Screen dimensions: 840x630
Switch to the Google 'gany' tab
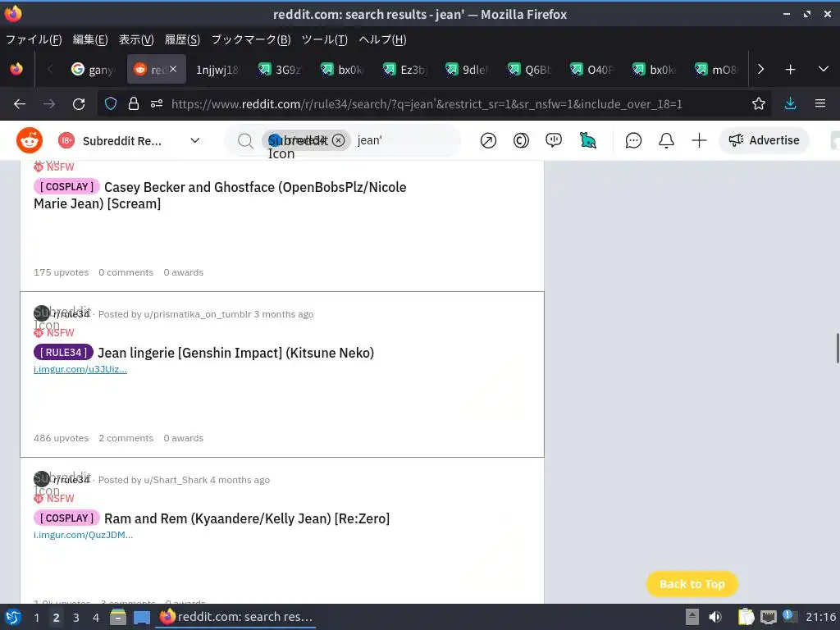coord(94,69)
